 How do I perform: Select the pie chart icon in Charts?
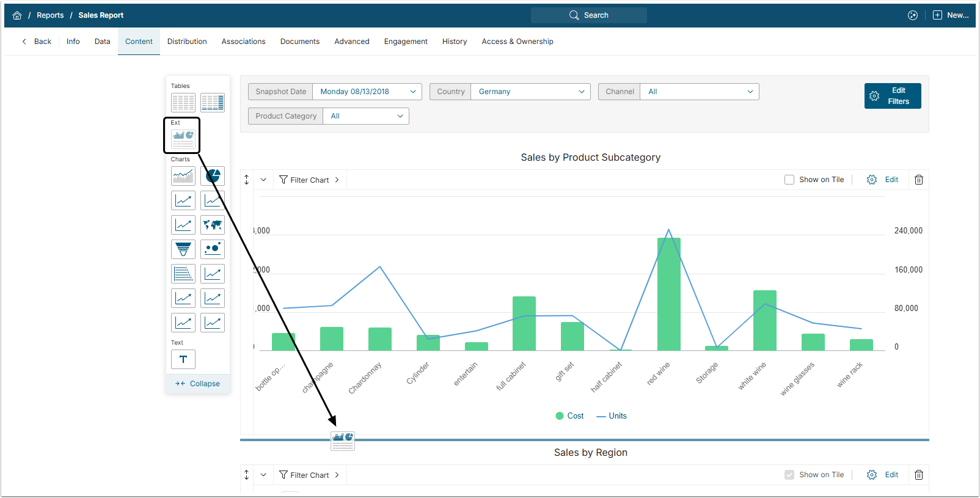tap(213, 176)
